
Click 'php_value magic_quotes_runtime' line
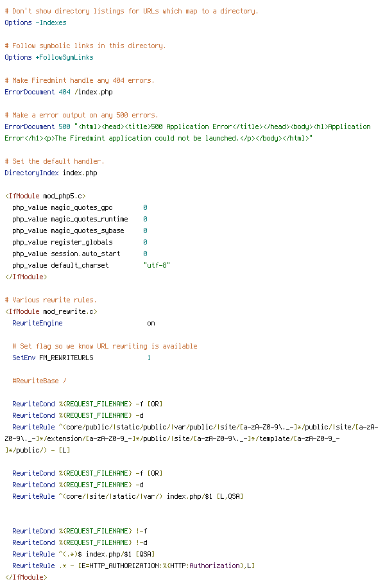click(x=80, y=219)
